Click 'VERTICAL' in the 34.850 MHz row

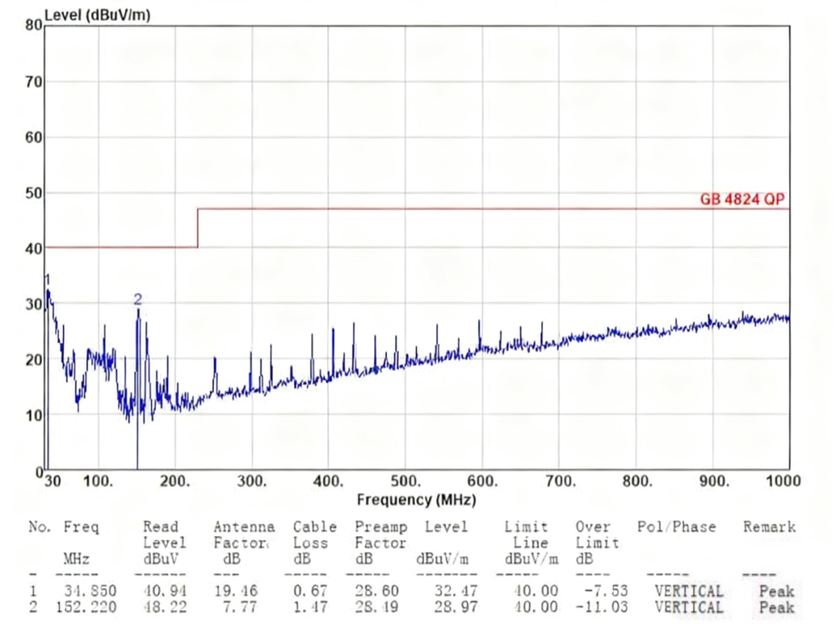pos(689,591)
